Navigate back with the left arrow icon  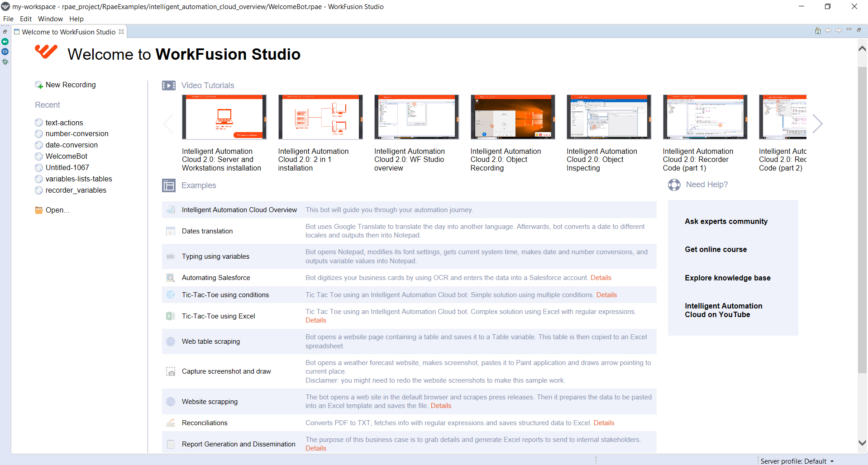click(x=828, y=31)
